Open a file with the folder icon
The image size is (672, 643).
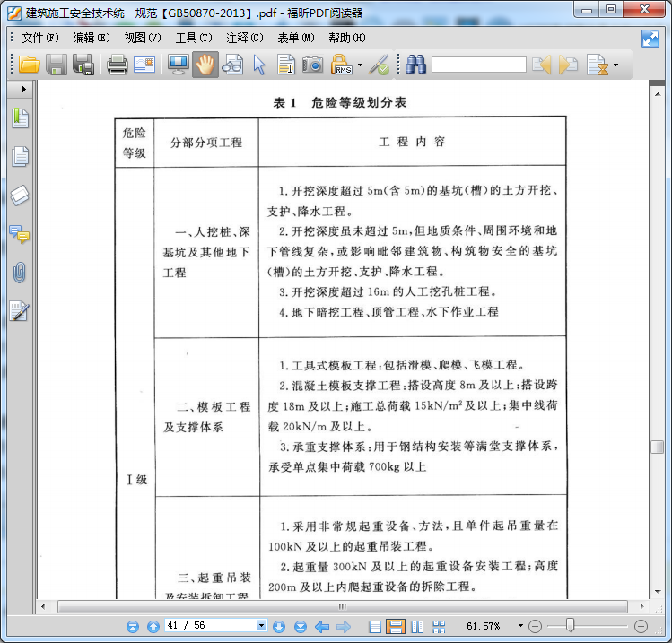point(29,65)
